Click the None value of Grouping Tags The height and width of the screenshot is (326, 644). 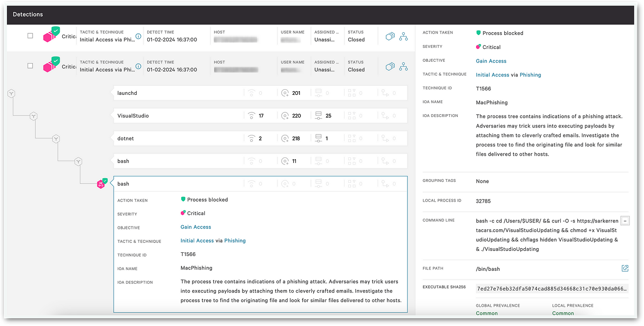click(x=483, y=181)
